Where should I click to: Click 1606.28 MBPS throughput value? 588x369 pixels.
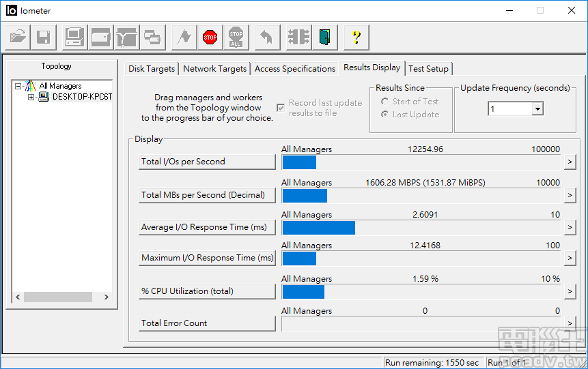click(x=425, y=182)
